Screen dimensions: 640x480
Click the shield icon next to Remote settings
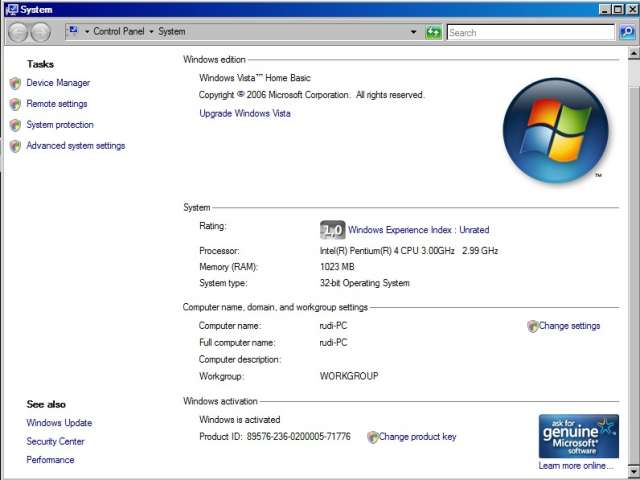pyautogui.click(x=15, y=104)
